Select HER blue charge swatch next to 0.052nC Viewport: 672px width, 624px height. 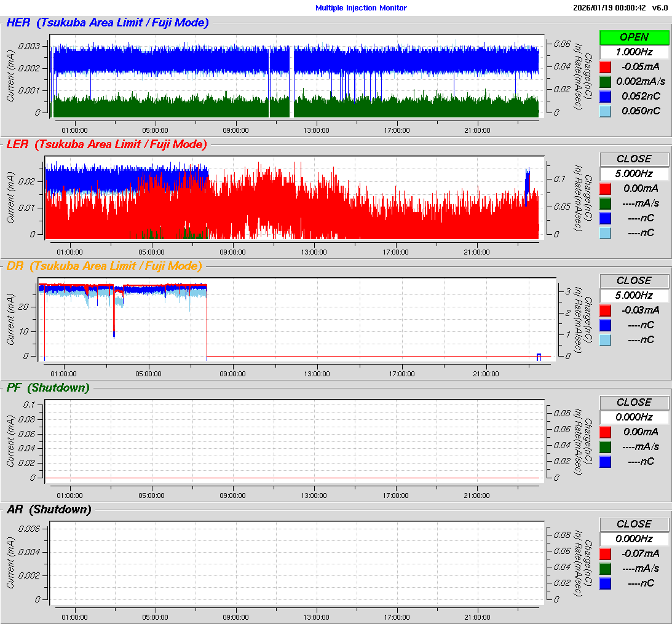[x=605, y=97]
